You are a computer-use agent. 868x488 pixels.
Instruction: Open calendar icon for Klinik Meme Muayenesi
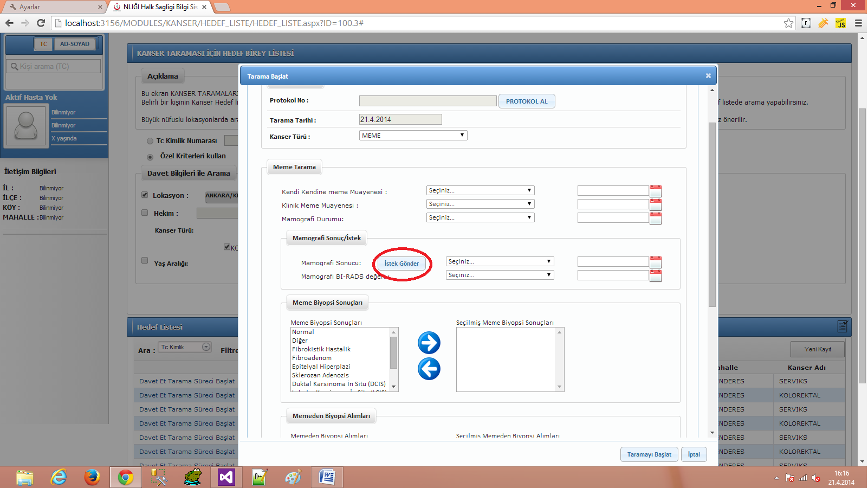coord(656,204)
